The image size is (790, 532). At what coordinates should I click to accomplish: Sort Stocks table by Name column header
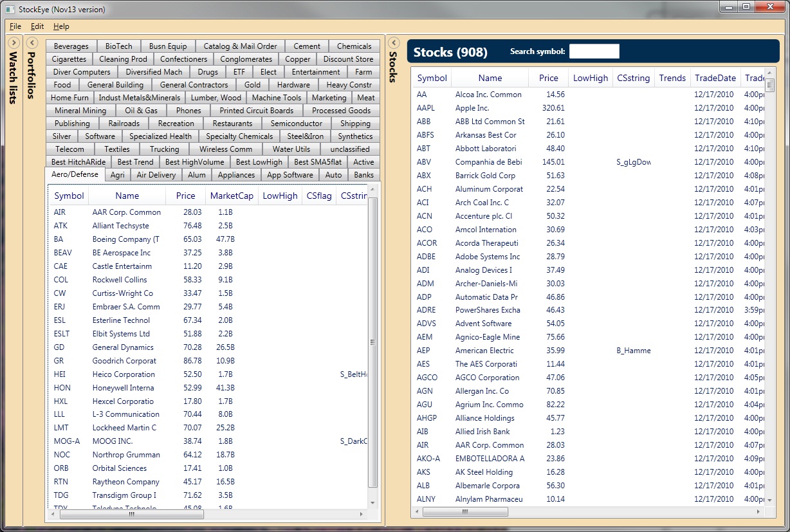(490, 78)
